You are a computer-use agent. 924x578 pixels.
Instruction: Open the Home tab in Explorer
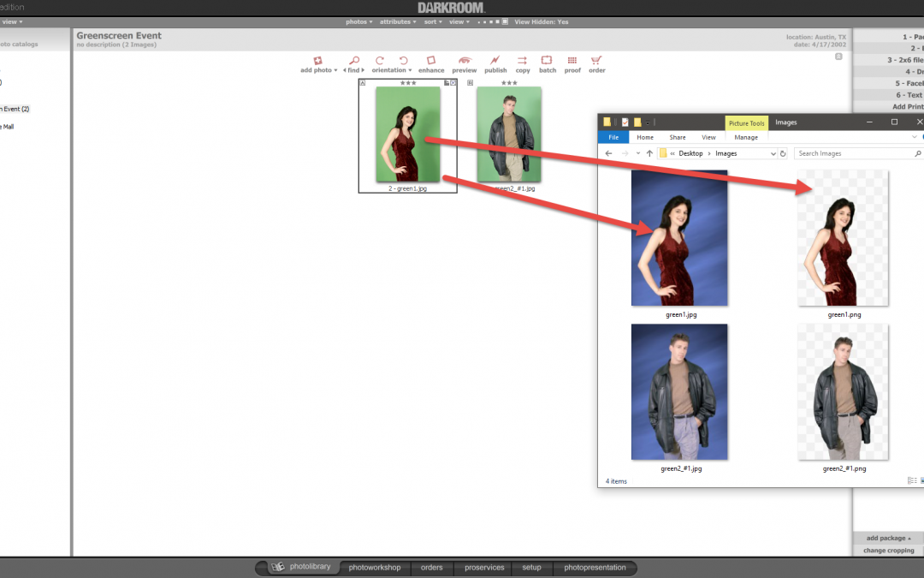(645, 137)
